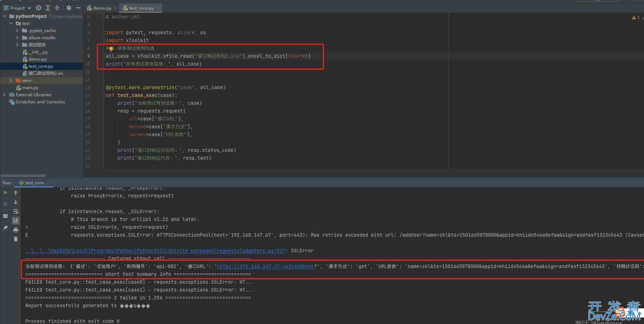Fold the test_case_exec function
The height and width of the screenshot is (324, 644).
point(104,96)
